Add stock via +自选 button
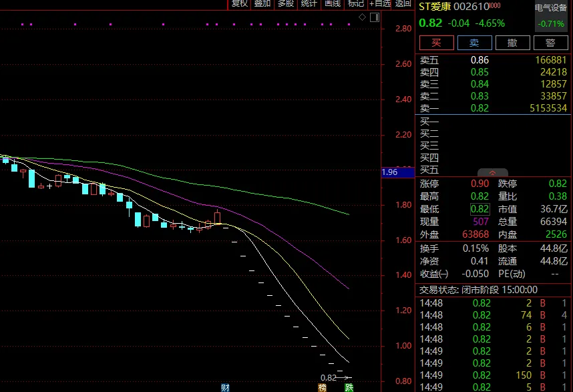This screenshot has height=392, width=573. pos(380,3)
